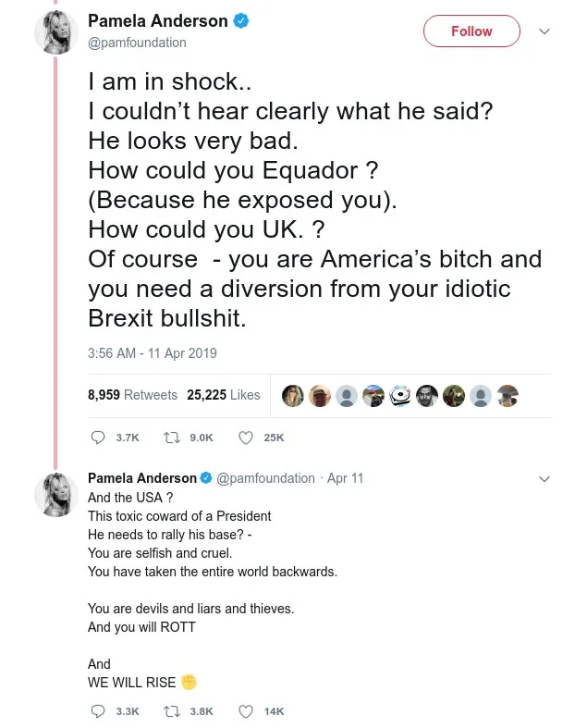Reply to the 'And the USA ?' tweet
This screenshot has height=728, width=587.
pyautogui.click(x=99, y=711)
